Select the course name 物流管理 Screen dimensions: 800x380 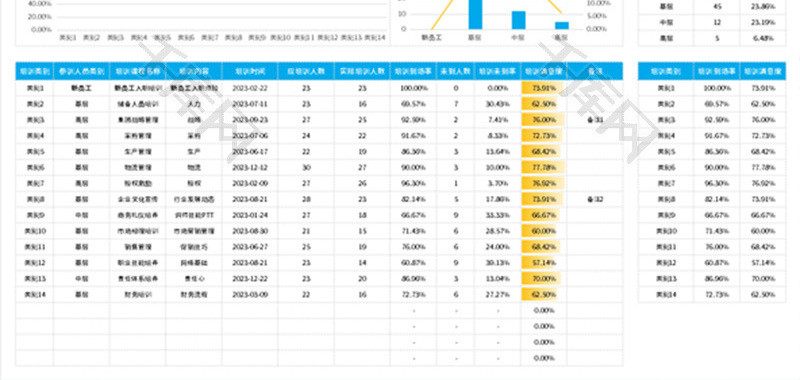(x=137, y=167)
